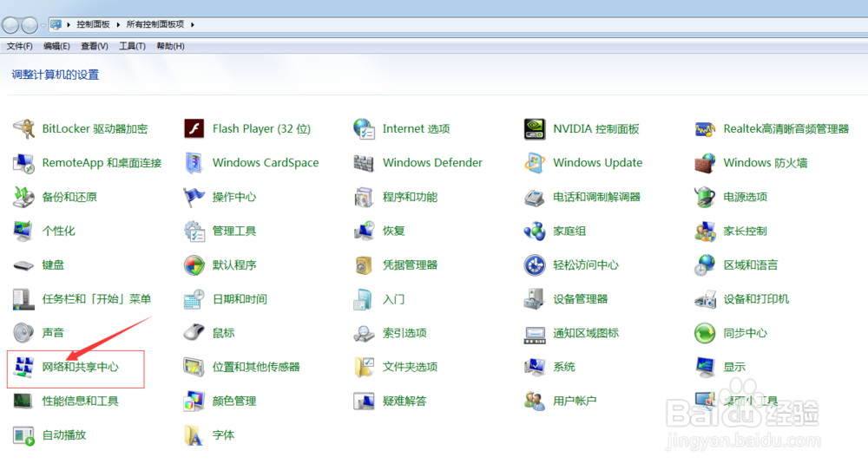Expand arrow after 所有控制面板项 breadcrumb
Screen dimensions: 868x470
click(193, 24)
